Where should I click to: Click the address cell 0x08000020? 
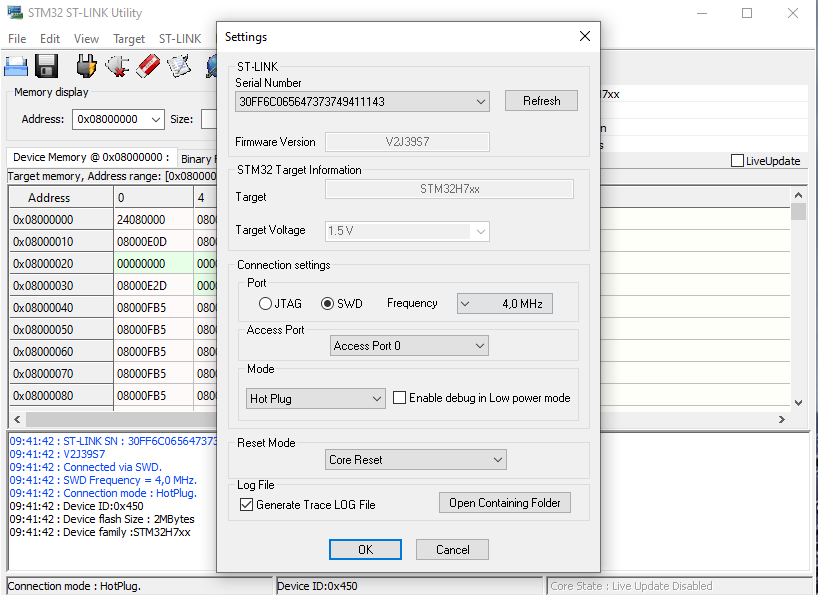(x=61, y=264)
